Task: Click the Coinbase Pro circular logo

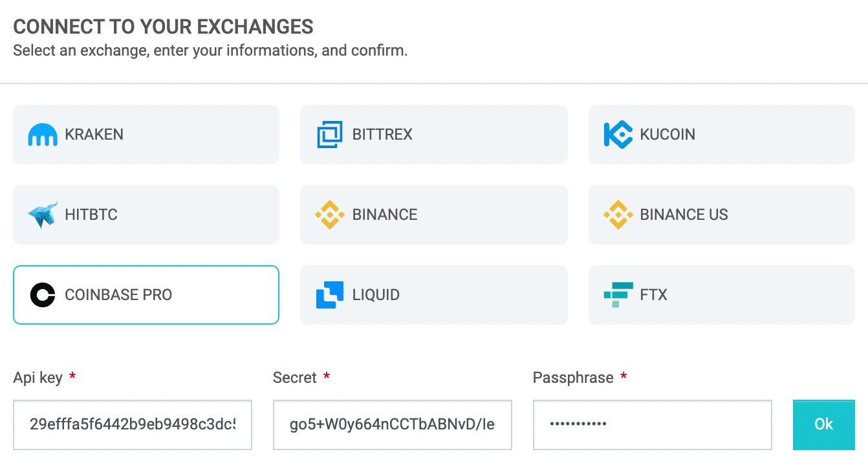Action: click(43, 295)
